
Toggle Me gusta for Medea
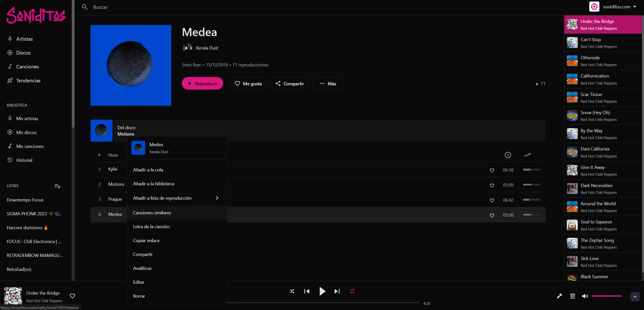click(248, 84)
